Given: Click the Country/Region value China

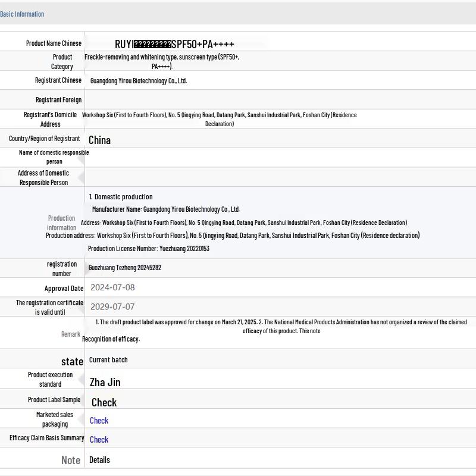Looking at the screenshot, I should [x=99, y=140].
